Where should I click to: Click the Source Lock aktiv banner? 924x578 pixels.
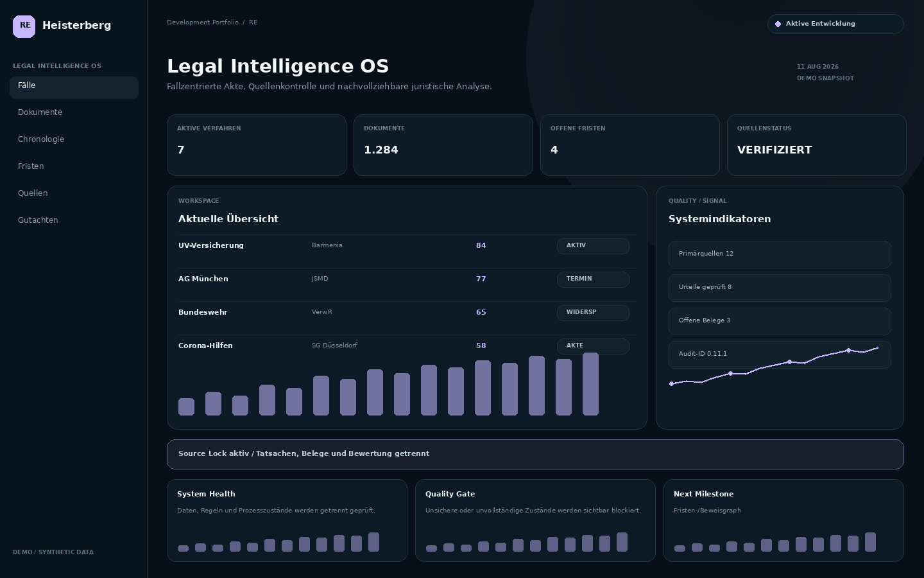click(x=535, y=454)
